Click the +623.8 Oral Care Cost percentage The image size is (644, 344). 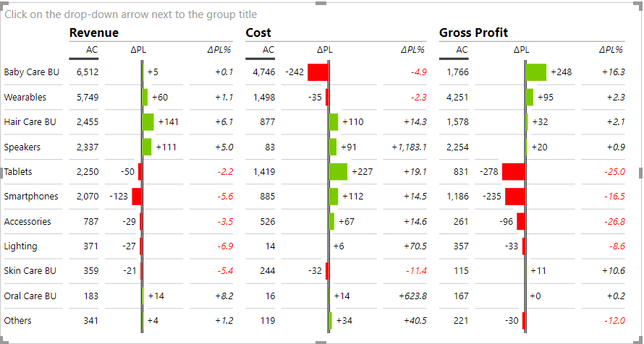[x=412, y=296]
